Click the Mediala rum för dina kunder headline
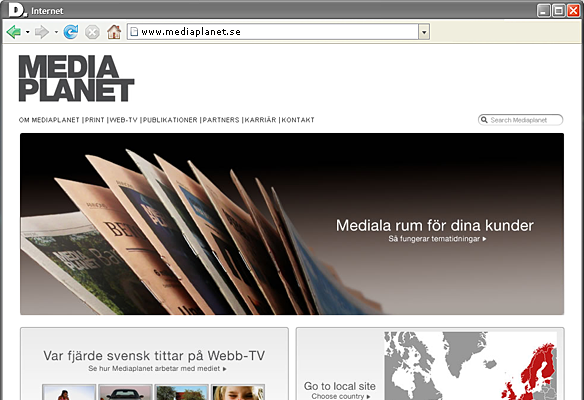The height and width of the screenshot is (400, 584). coord(435,225)
